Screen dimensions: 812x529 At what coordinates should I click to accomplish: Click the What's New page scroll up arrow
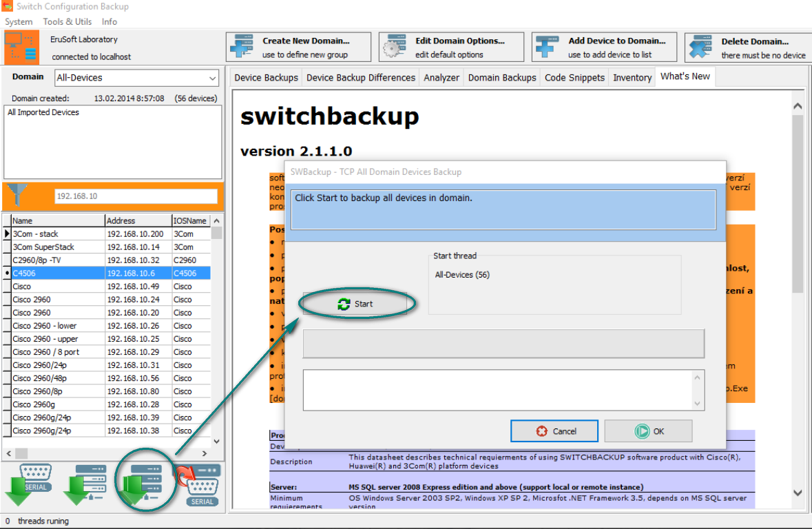(x=798, y=106)
